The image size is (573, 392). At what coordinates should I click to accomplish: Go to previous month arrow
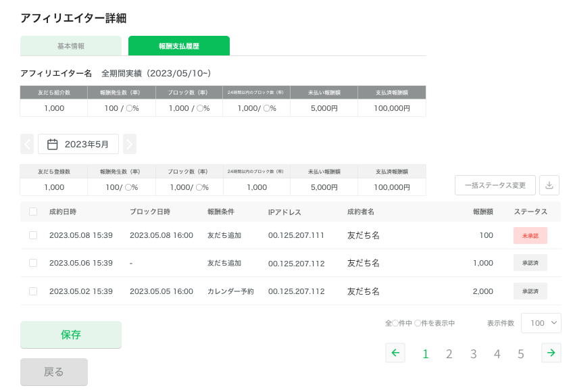(27, 144)
